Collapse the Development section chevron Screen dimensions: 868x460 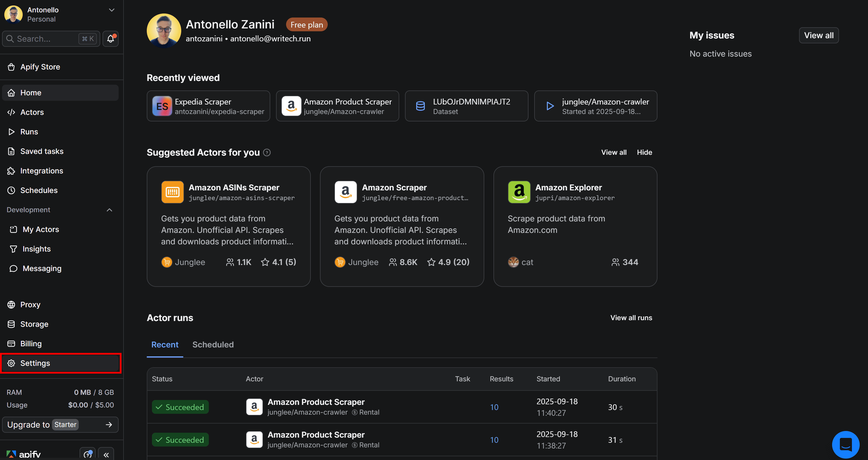coord(109,210)
